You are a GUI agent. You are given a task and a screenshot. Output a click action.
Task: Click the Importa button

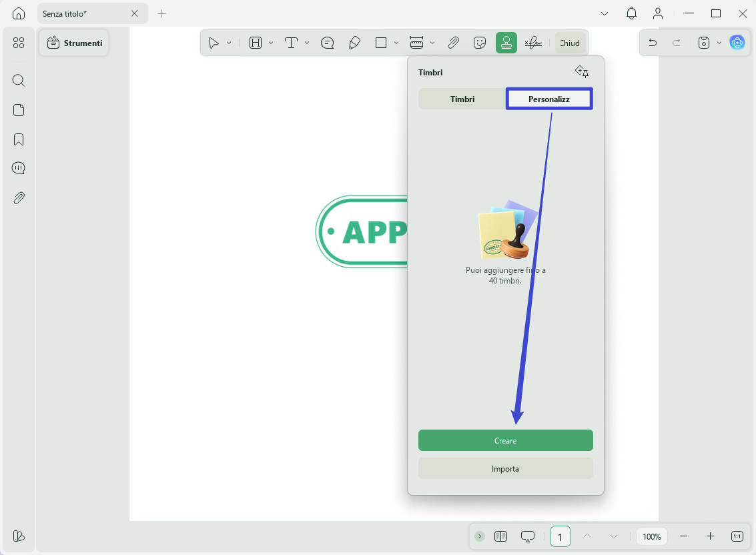coord(505,468)
